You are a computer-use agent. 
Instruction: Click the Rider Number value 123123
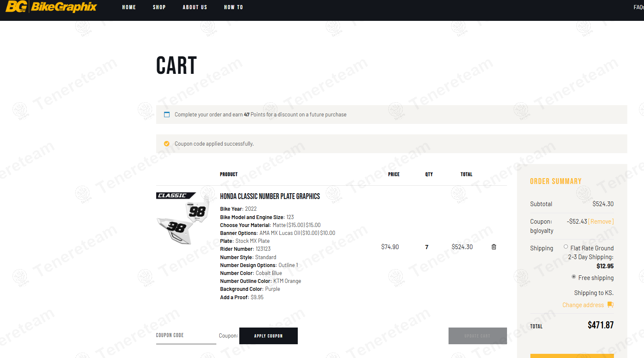pos(263,249)
